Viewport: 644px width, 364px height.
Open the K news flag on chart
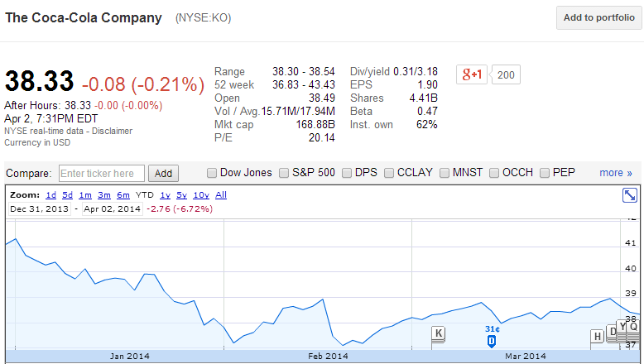coord(439,333)
